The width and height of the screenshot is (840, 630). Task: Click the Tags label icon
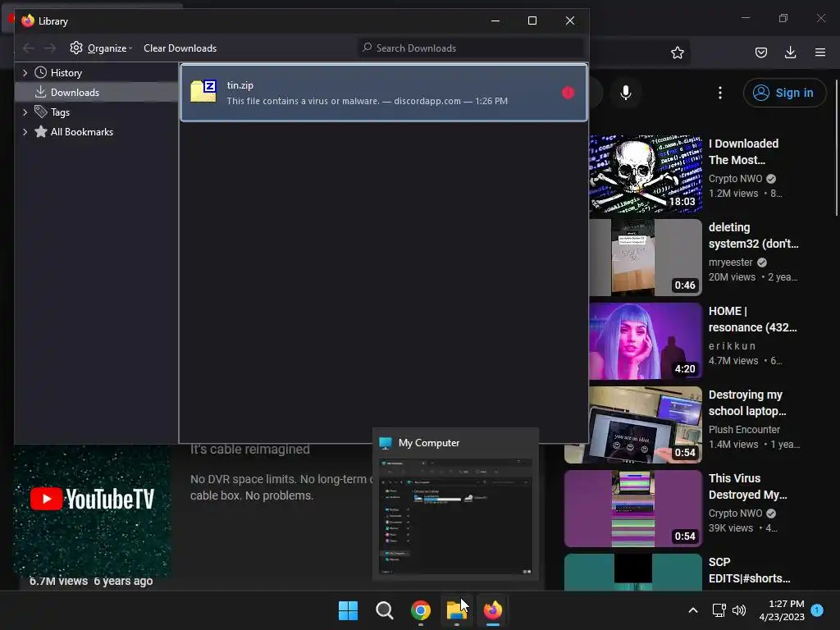pyautogui.click(x=41, y=112)
